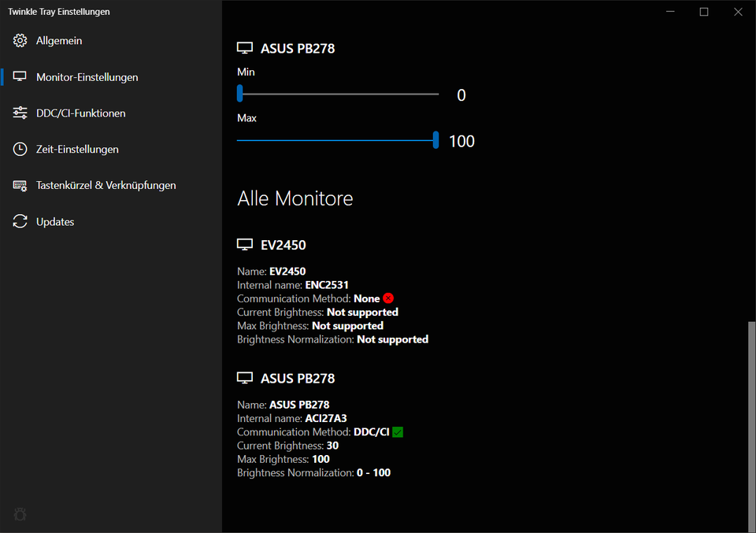Click Brightness Normalization: Not supported line

(332, 339)
